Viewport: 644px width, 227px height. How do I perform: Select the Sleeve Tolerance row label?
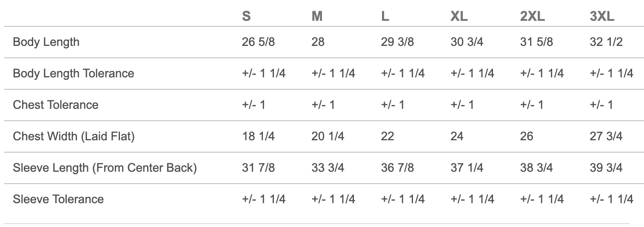click(x=58, y=199)
